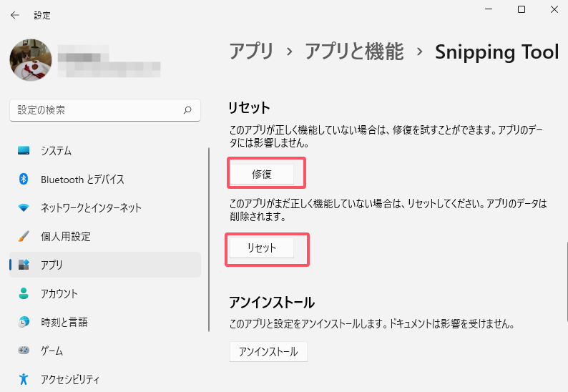Go to アプリ breadcrumb link
Screen dimensions: 568x392
[251, 52]
